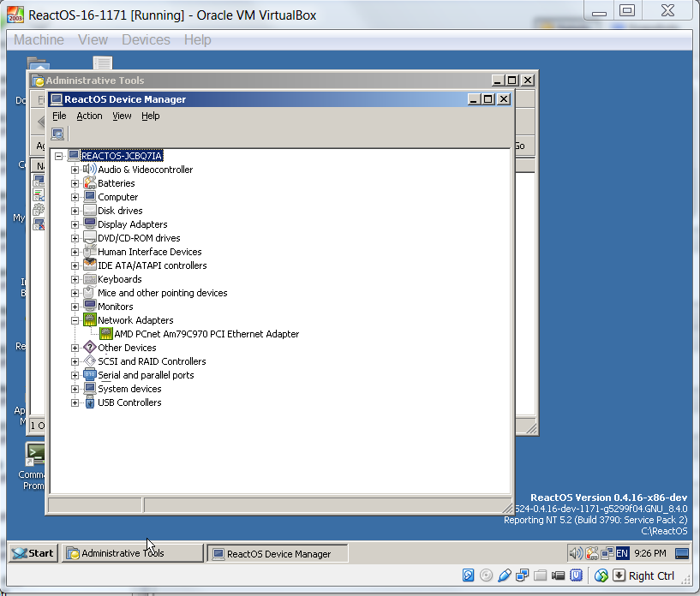This screenshot has width=700, height=596.
Task: Expand the System devices node
Action: (75, 389)
